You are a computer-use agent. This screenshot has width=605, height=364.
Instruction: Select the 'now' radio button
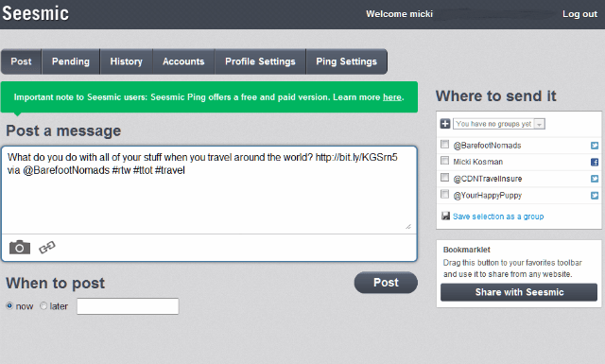pyautogui.click(x=9, y=305)
